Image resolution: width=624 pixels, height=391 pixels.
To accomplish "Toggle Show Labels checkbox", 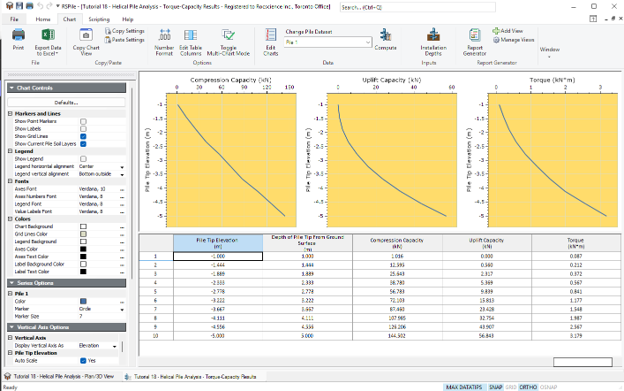I will click(x=83, y=129).
